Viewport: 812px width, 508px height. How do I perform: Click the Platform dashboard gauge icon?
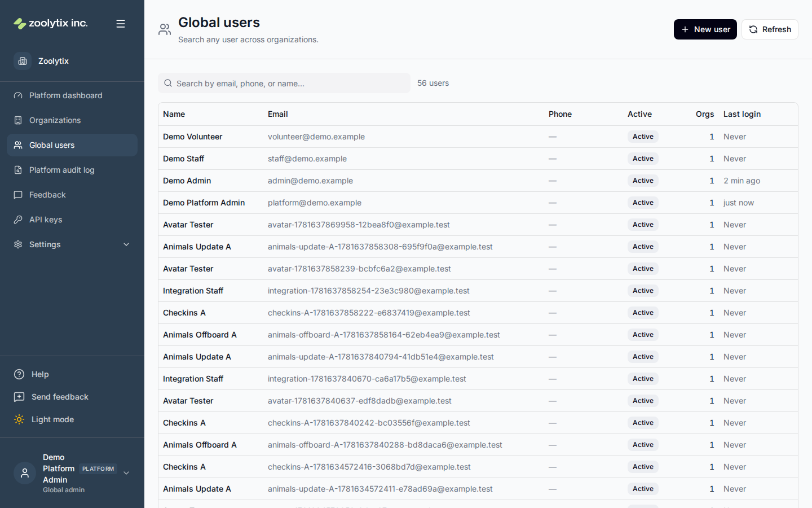pyautogui.click(x=18, y=95)
